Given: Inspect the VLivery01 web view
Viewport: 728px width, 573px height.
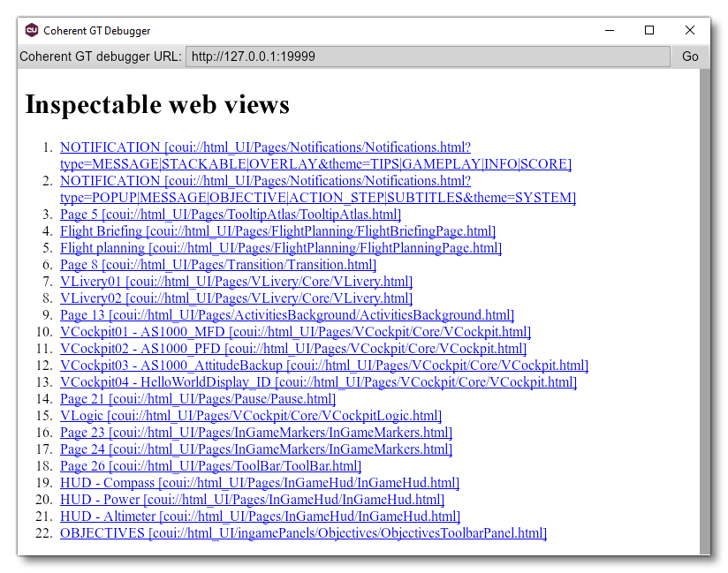Looking at the screenshot, I should pos(235,281).
